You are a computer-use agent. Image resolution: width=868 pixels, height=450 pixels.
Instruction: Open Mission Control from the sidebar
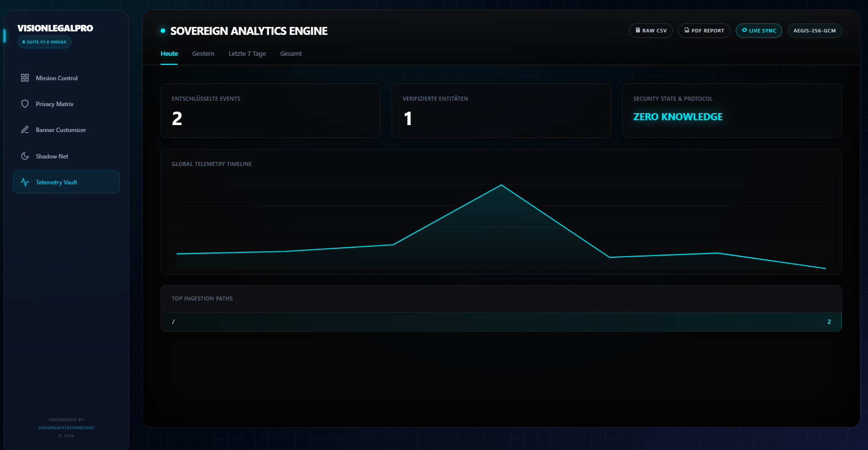point(66,78)
